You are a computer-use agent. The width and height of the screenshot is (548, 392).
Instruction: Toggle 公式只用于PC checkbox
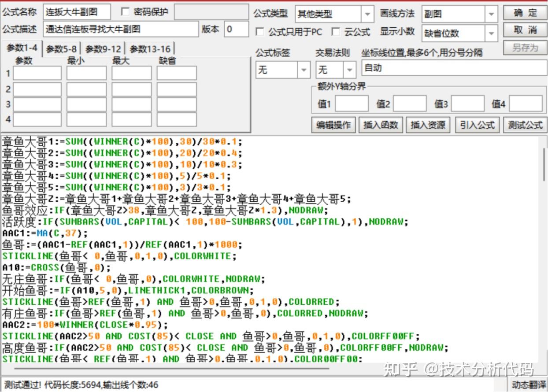(x=260, y=32)
